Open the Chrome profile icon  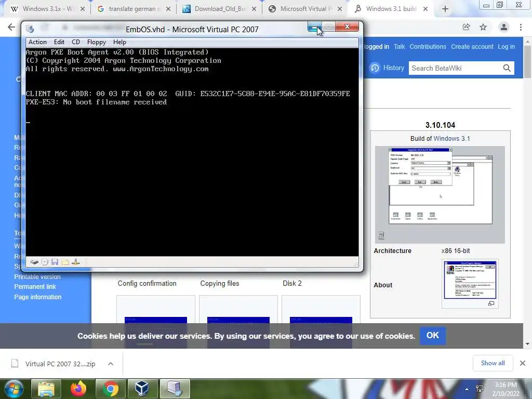click(504, 27)
